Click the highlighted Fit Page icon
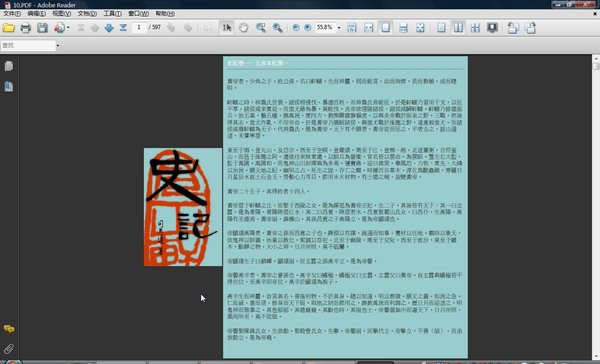 (386, 28)
